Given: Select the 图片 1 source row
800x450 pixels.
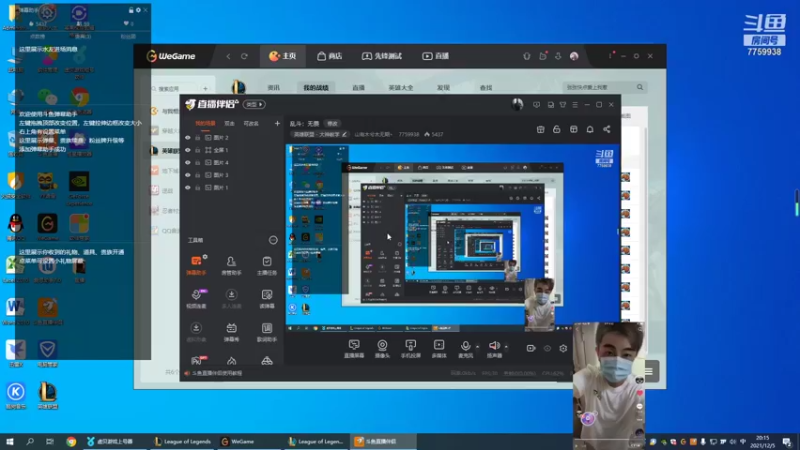Looking at the screenshot, I should (232, 188).
